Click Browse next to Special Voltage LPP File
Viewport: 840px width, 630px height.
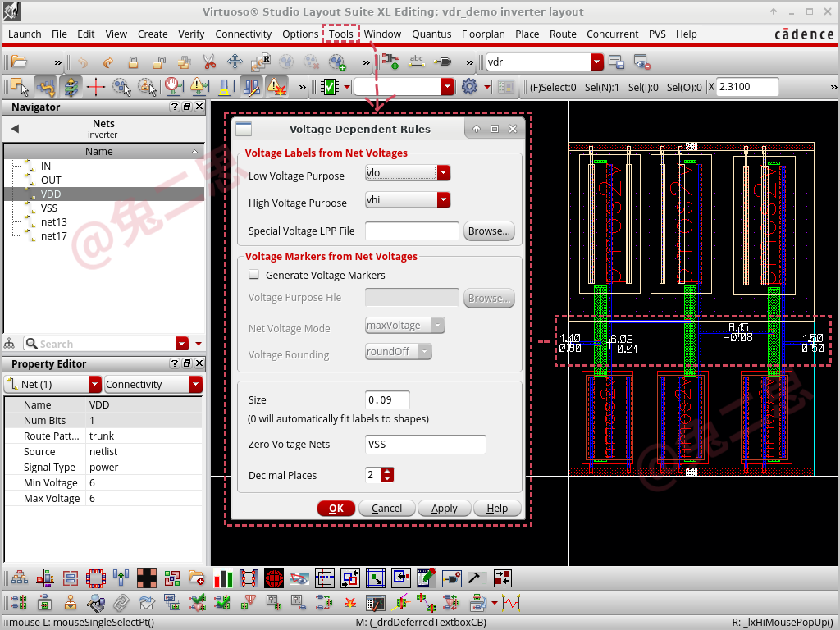coord(489,231)
